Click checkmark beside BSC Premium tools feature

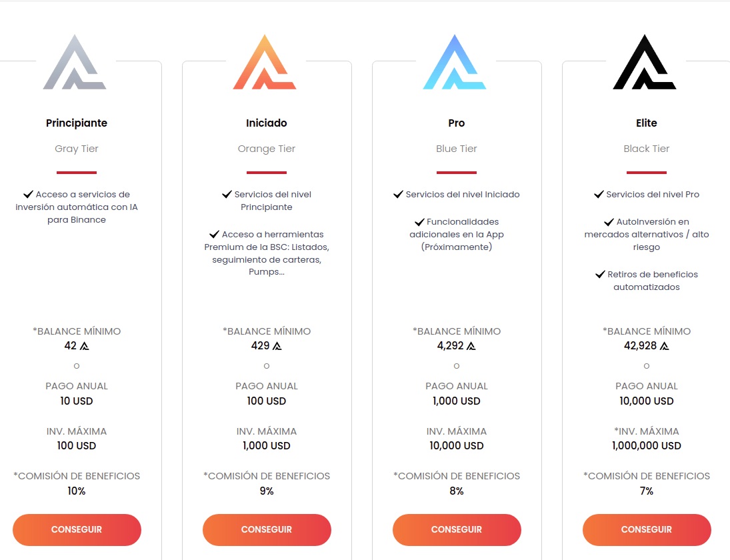tap(214, 235)
